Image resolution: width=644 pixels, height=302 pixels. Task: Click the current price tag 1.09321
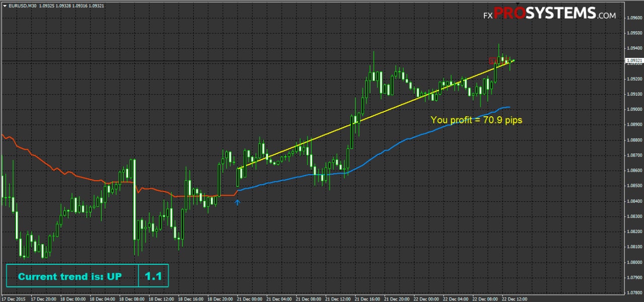[x=632, y=61]
